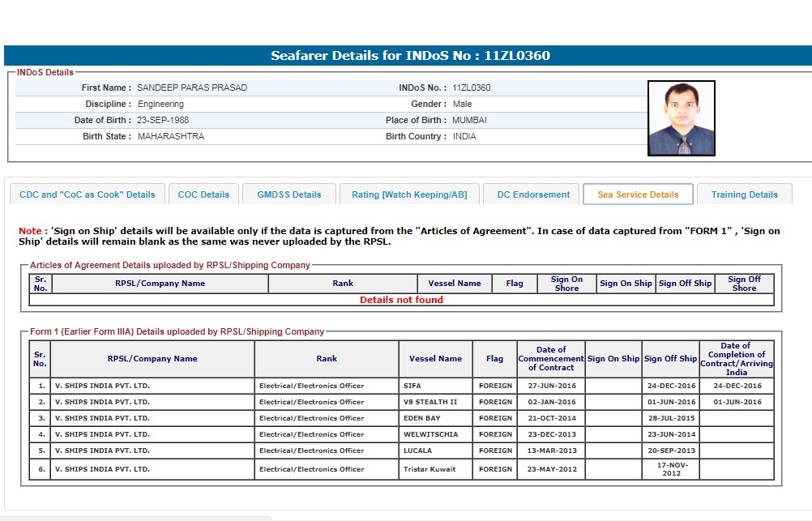812x521 pixels.
Task: Select the Rating [Watch Keeping/AB] tab
Action: coord(409,194)
